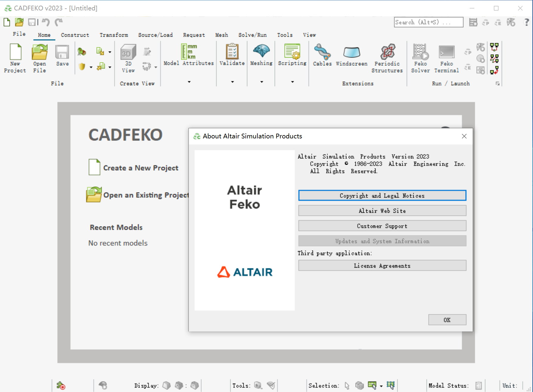Expand the Model Attributes dropdown arrow
533x392 pixels.
189,82
